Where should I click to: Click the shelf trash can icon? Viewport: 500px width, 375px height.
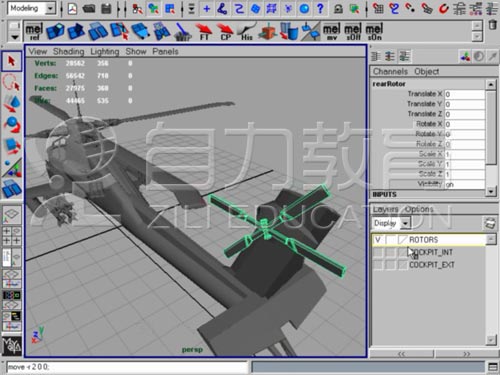[x=493, y=25]
